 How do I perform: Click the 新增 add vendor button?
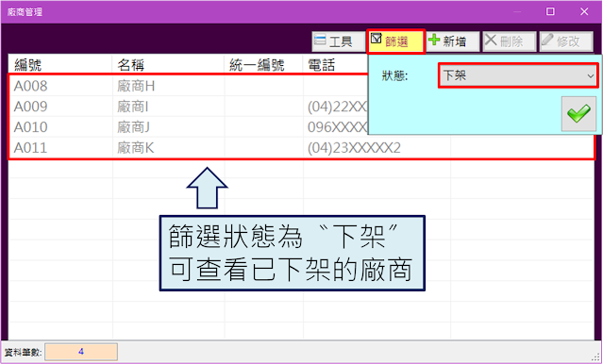coord(453,41)
